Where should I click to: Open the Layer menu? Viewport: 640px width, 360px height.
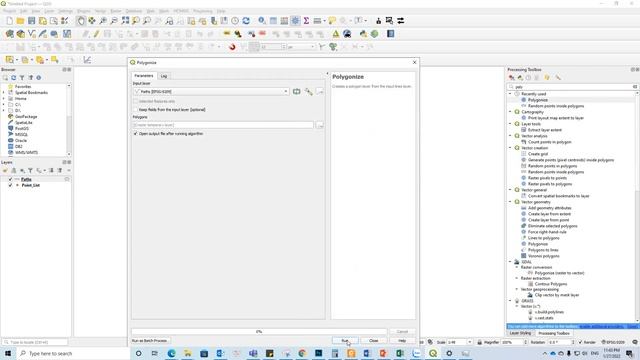[49, 11]
